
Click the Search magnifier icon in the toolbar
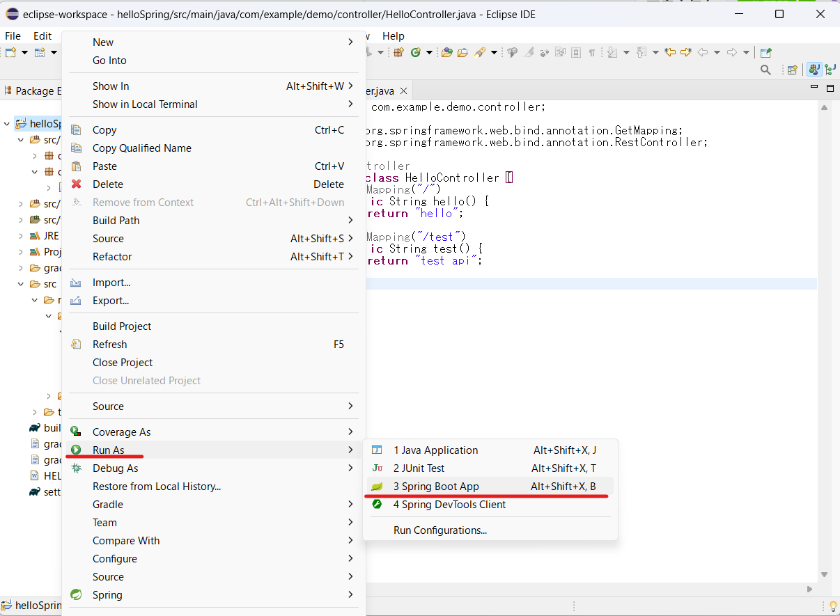(766, 70)
